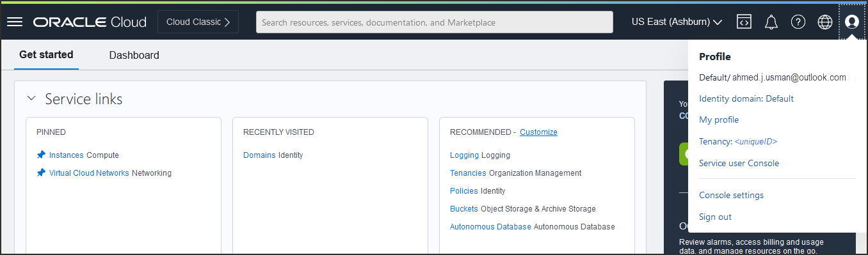Open the Cloud Shell developer tools icon
Image resolution: width=868 pixels, height=255 pixels.
pos(744,22)
